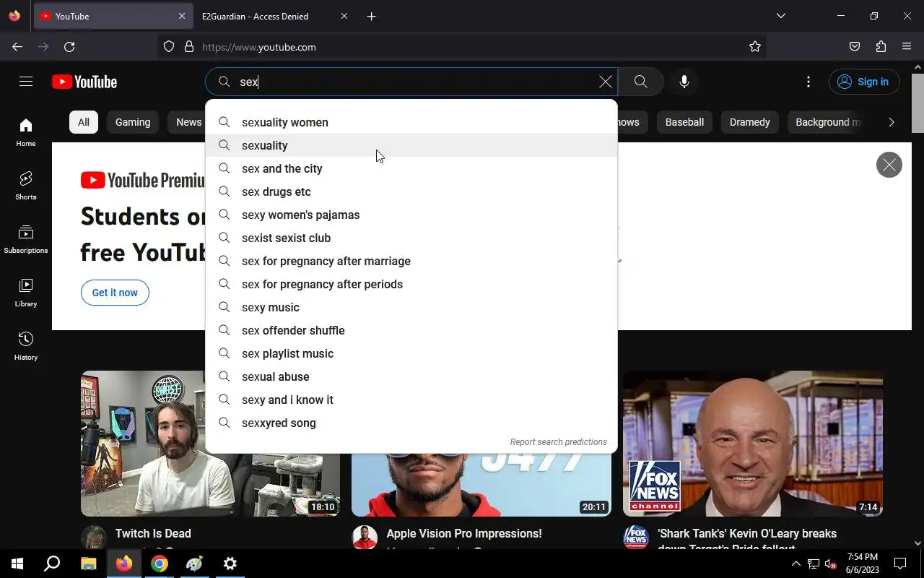Choose suggestion sexxyred song
Image resolution: width=924 pixels, height=578 pixels.
pyautogui.click(x=411, y=423)
